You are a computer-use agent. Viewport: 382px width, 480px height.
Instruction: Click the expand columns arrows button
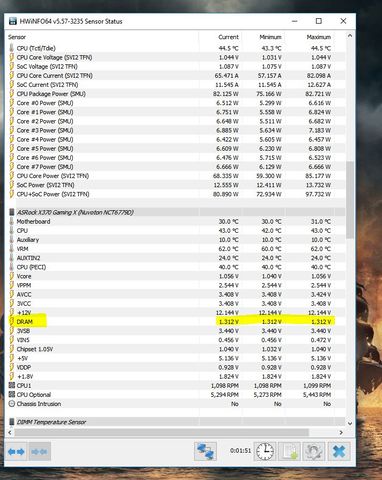(x=16, y=452)
